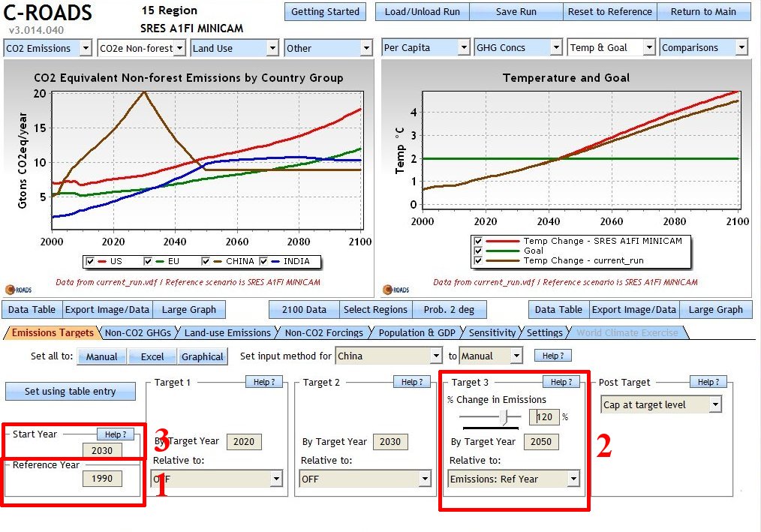Open Help for Target 3
Image resolution: width=761 pixels, height=532 pixels.
coord(561,382)
